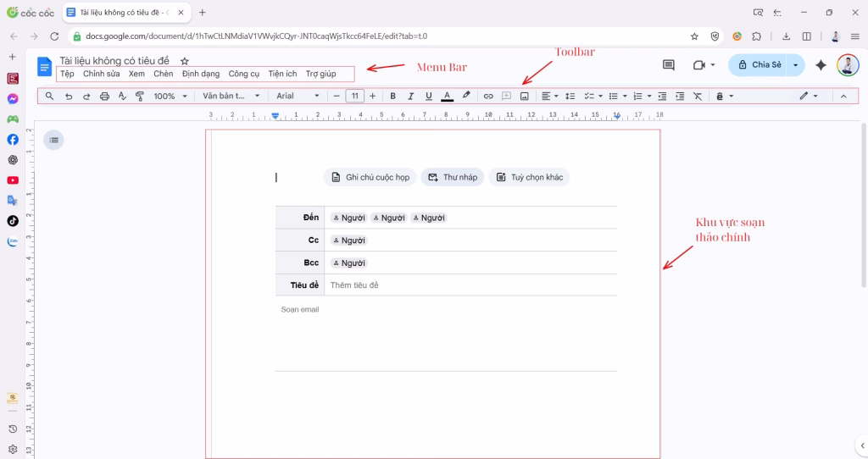Image resolution: width=868 pixels, height=459 pixels.
Task: Increase the indent
Action: point(680,97)
